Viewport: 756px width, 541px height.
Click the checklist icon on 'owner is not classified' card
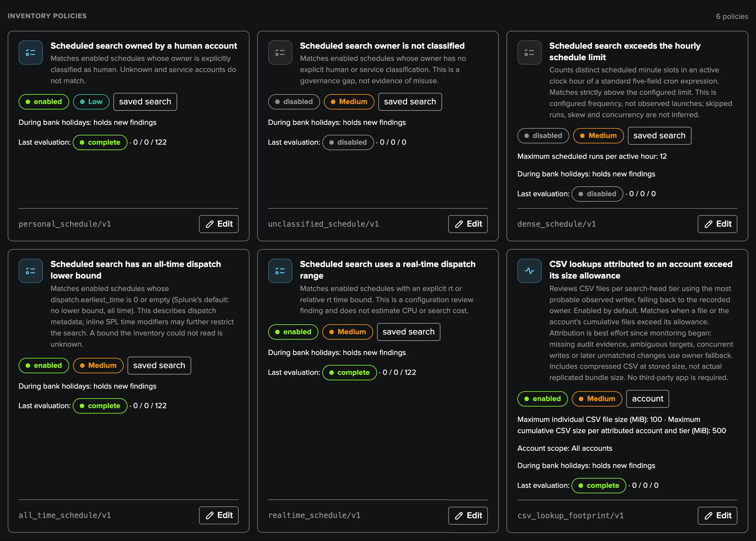[x=280, y=52]
